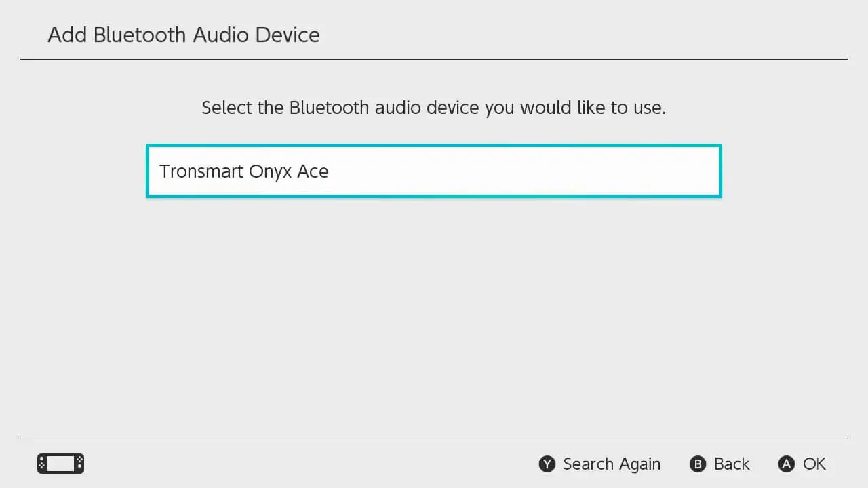Click the A button OK icon

785,464
